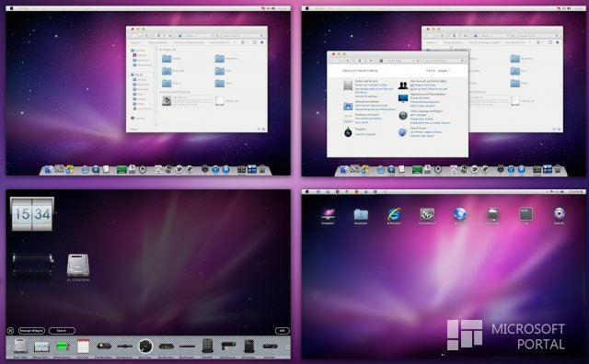Click the Appearance and Personalization monitor icon

point(403,98)
